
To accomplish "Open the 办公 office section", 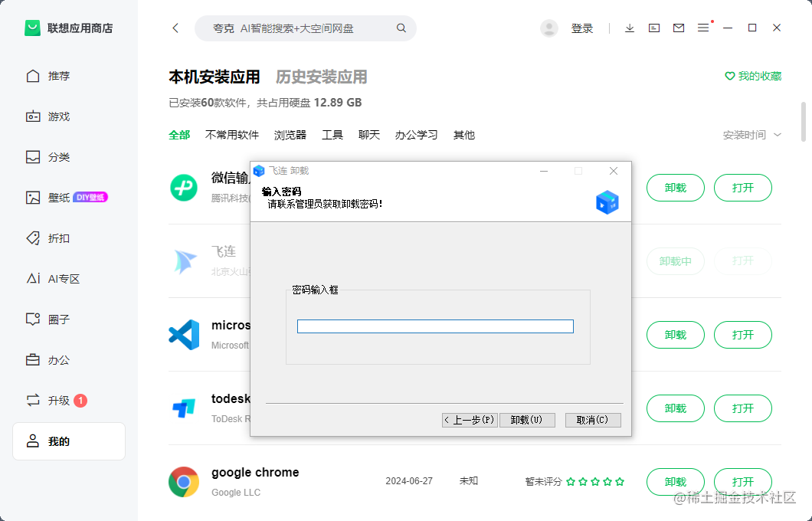I will pyautogui.click(x=48, y=360).
